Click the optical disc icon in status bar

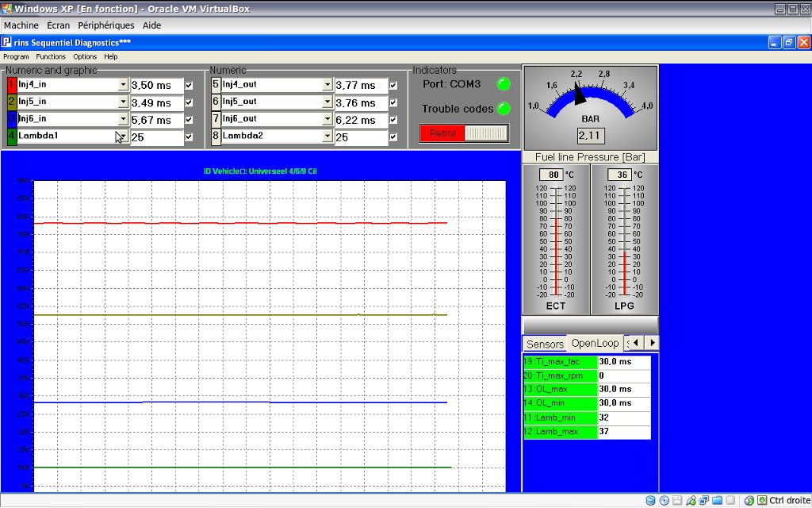tap(664, 500)
